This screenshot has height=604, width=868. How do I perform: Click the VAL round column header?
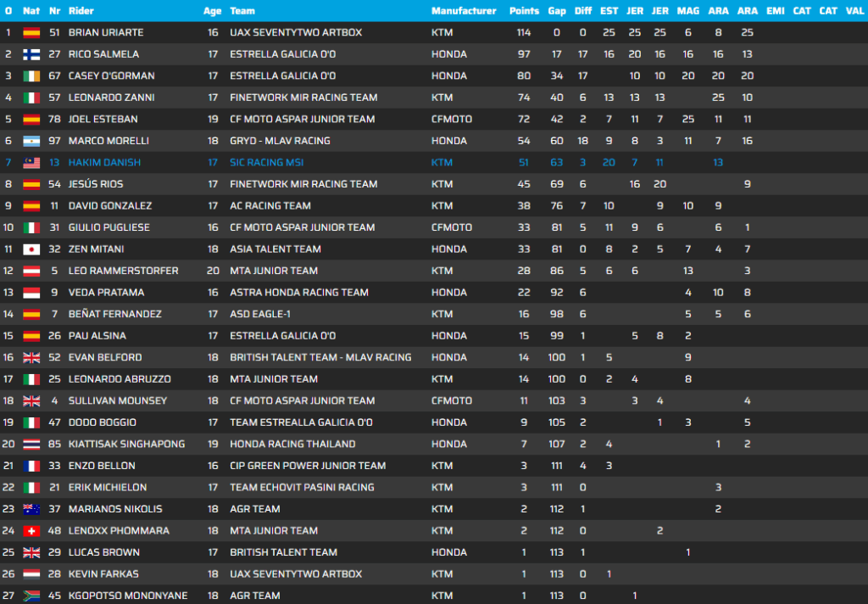pos(856,11)
